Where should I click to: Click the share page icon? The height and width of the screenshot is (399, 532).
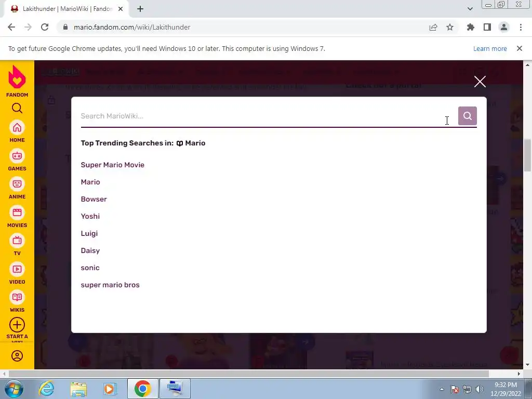(433, 27)
